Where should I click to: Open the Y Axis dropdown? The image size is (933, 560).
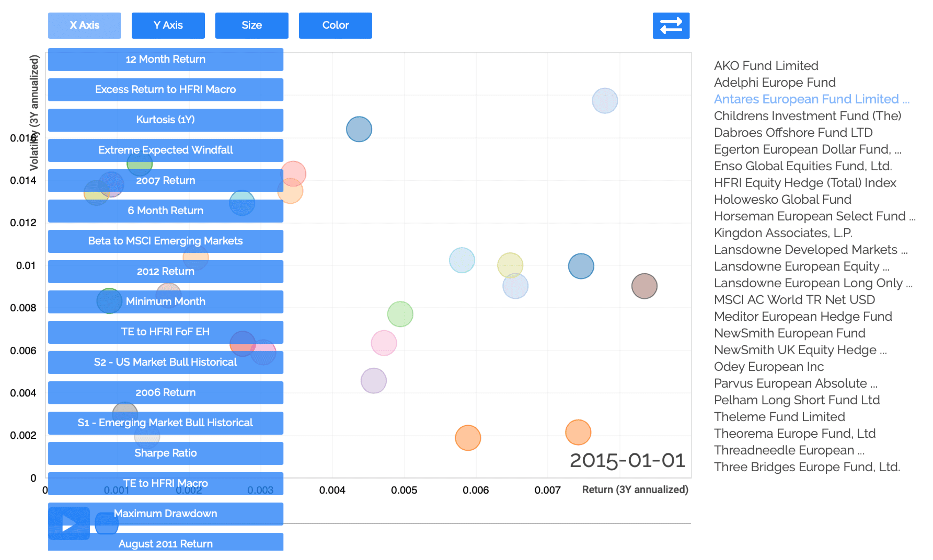(168, 25)
